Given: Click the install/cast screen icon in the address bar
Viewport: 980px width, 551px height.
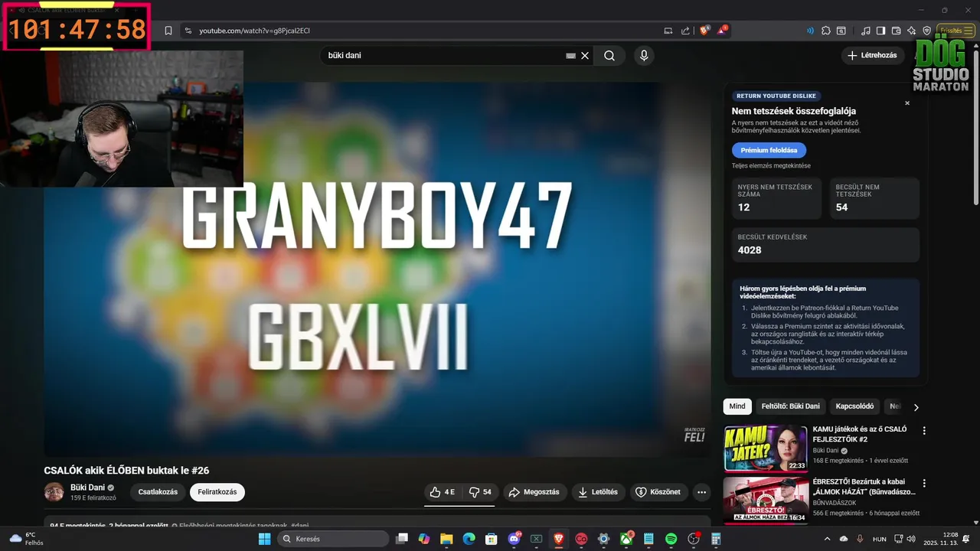Looking at the screenshot, I should coord(668,31).
